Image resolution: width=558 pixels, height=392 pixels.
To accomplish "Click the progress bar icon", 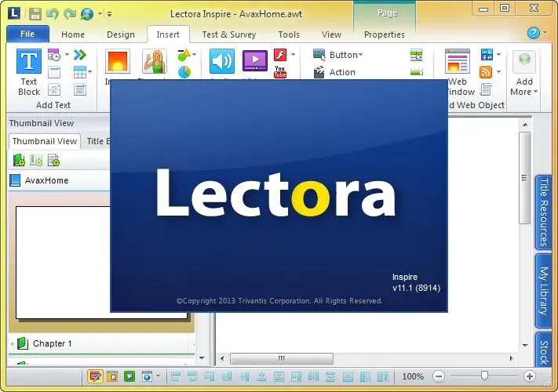I will coord(417,72).
